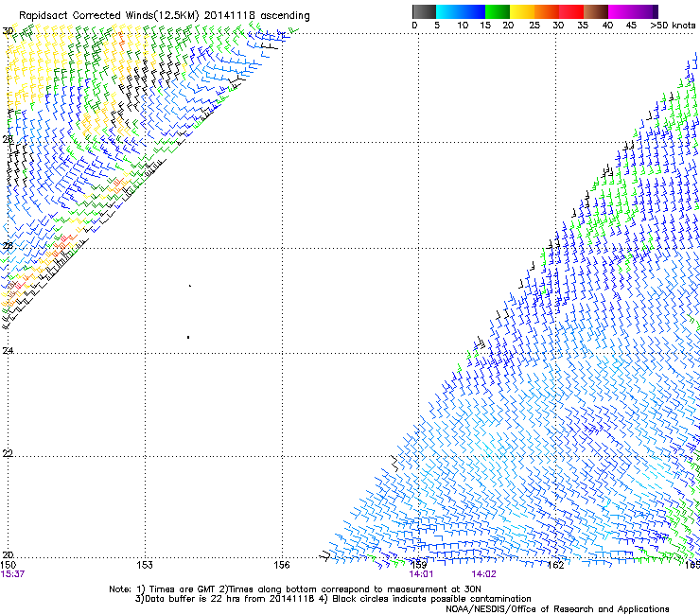Click the purple '14:01' time label

coord(421,574)
